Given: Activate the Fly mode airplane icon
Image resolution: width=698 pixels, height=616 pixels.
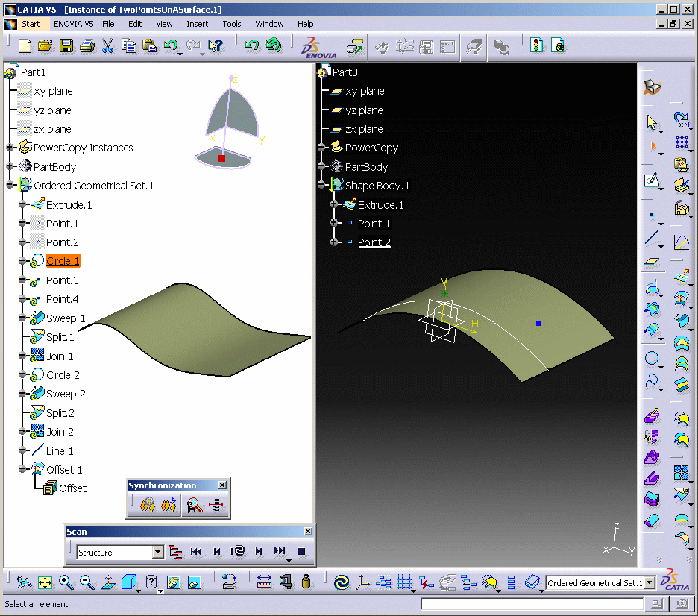Looking at the screenshot, I should [24, 582].
